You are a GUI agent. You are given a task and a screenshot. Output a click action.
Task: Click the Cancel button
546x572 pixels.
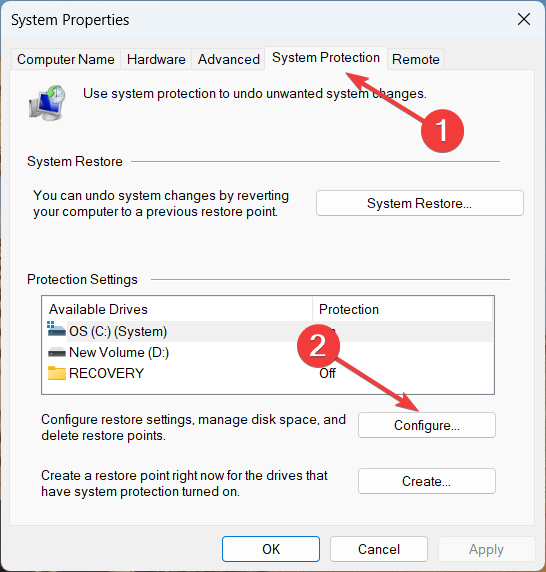coord(379,549)
